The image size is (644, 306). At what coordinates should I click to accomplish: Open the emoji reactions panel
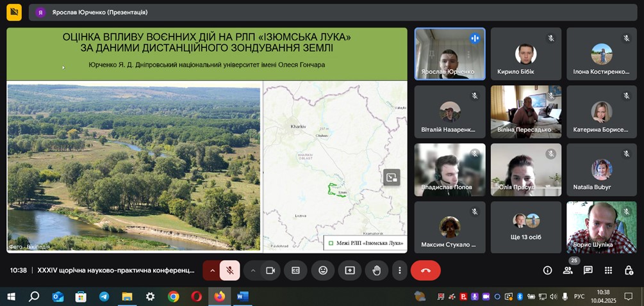click(x=323, y=270)
